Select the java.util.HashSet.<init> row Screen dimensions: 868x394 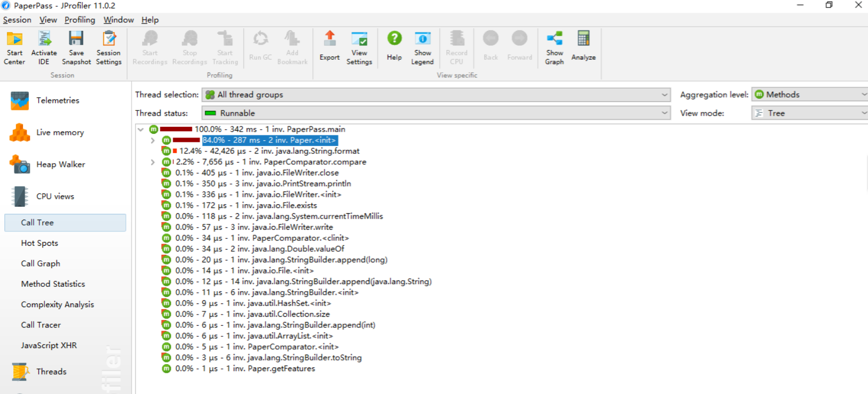[x=247, y=303]
